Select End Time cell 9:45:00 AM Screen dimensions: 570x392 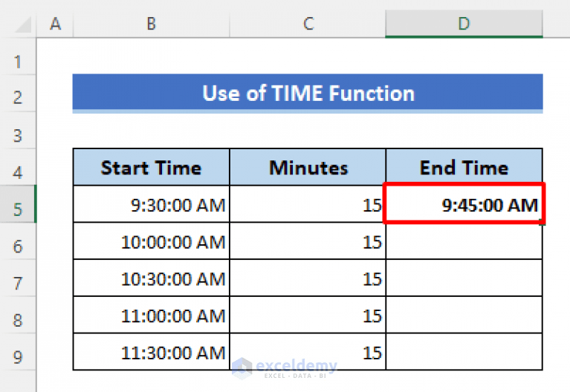(464, 204)
